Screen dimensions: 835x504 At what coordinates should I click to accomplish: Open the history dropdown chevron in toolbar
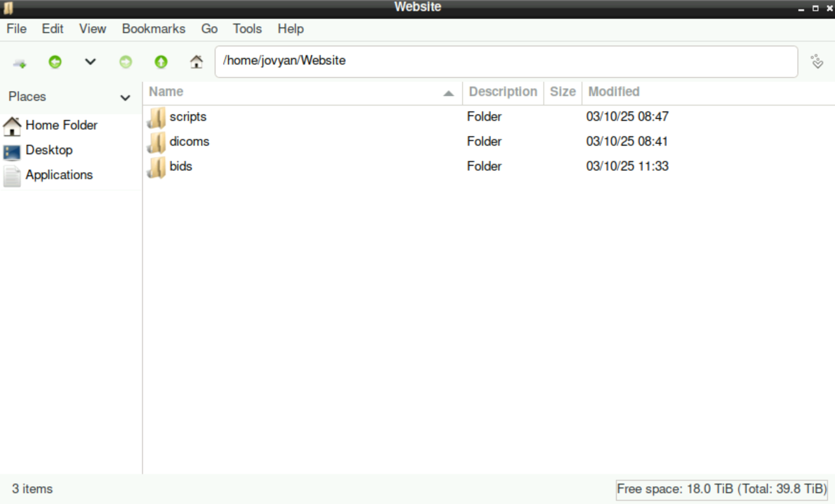click(90, 62)
